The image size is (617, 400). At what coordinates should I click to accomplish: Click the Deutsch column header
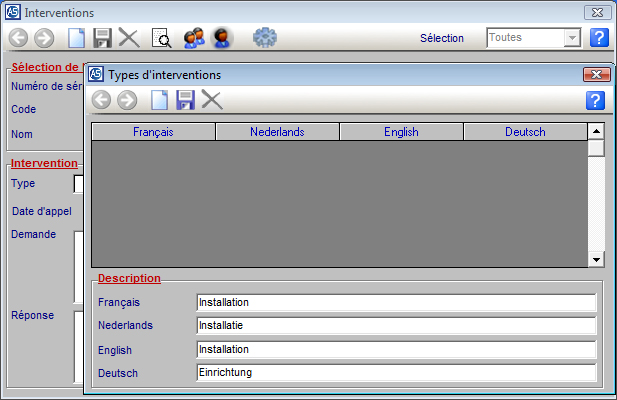coord(525,132)
